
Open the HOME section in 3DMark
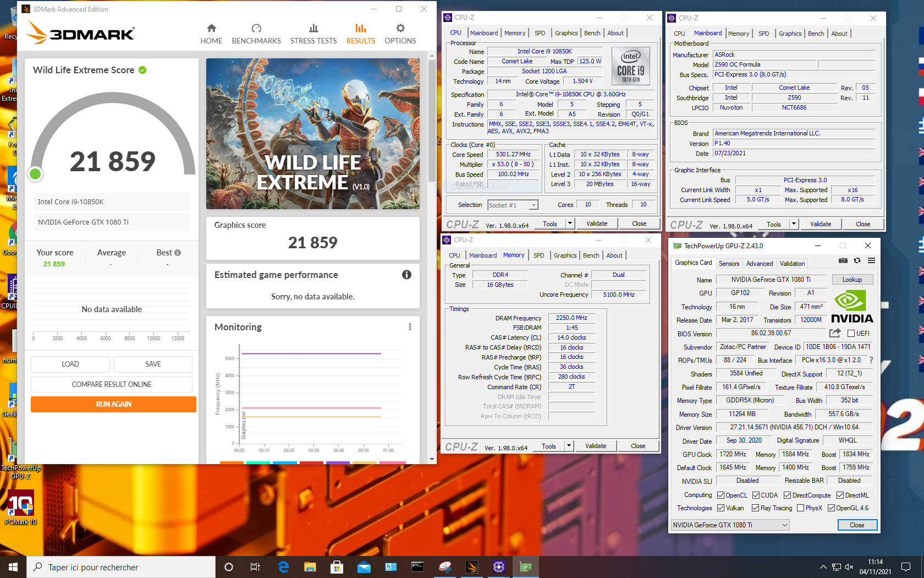(211, 34)
